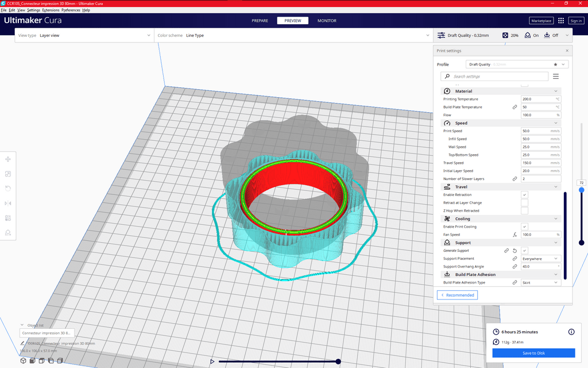
Task: Close the Print settings panel
Action: tap(567, 51)
